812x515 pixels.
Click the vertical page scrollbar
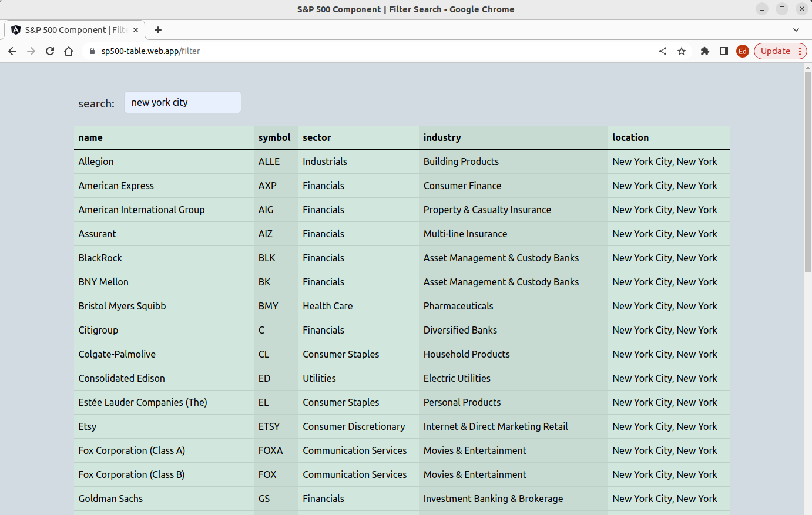[x=808, y=170]
